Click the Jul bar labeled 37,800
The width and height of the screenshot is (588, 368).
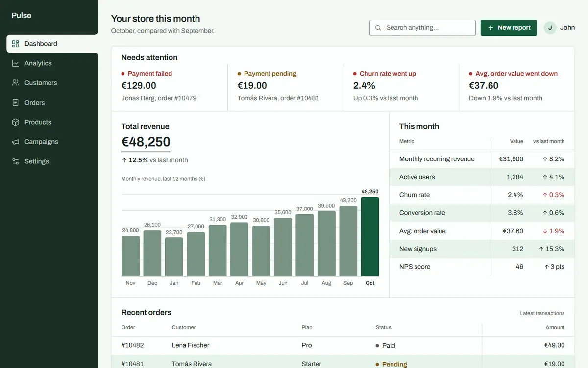point(305,245)
